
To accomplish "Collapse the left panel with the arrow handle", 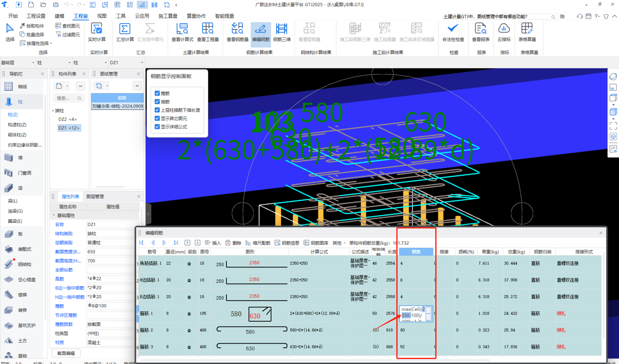I will coord(148,214).
